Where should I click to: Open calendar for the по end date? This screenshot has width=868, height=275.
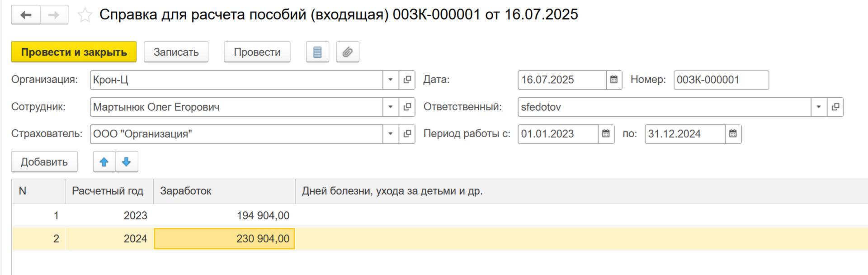click(x=733, y=134)
